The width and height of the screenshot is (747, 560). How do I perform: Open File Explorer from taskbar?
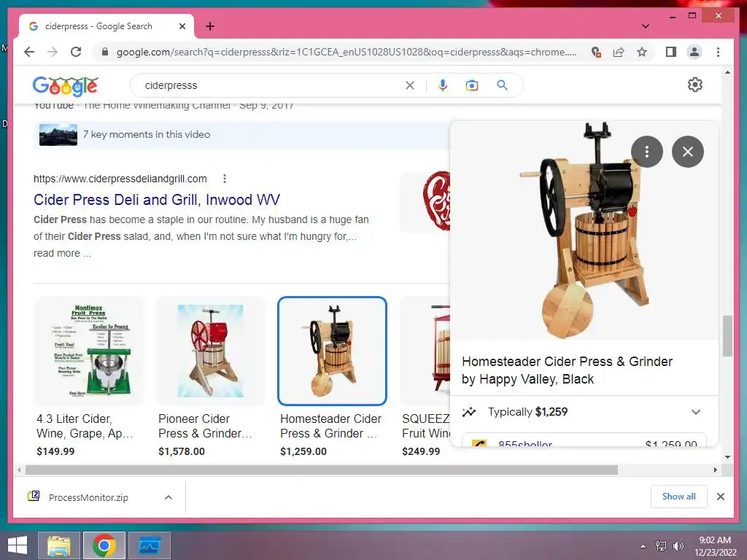click(x=58, y=545)
